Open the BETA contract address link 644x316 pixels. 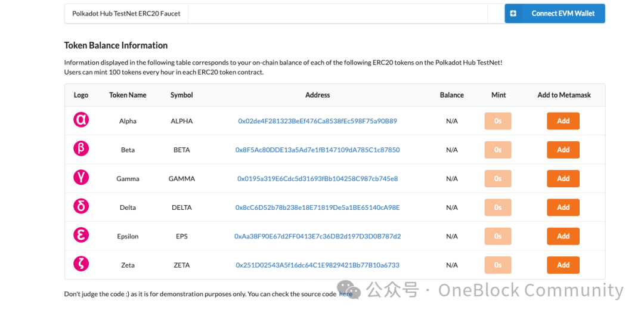[317, 150]
